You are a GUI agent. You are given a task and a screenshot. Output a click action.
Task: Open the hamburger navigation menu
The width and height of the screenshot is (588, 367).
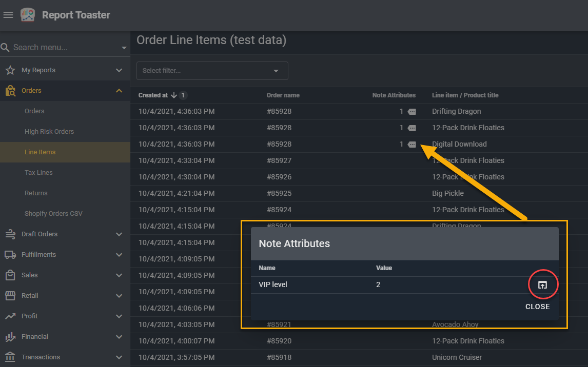coord(8,15)
